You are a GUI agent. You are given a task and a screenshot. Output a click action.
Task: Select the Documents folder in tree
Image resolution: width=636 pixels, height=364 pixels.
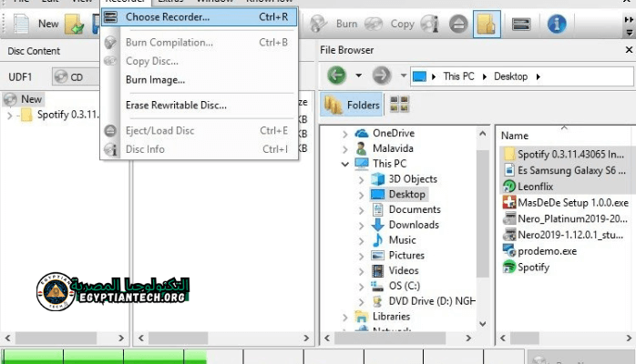tap(415, 209)
